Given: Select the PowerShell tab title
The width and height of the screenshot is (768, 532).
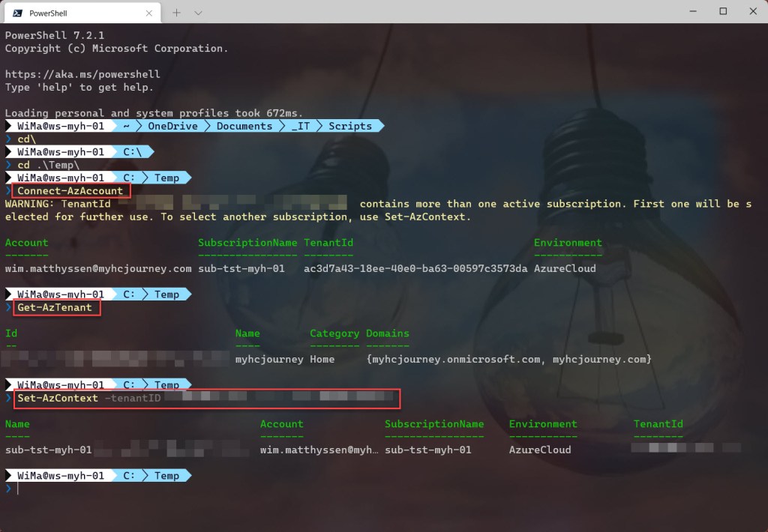Looking at the screenshot, I should [46, 13].
